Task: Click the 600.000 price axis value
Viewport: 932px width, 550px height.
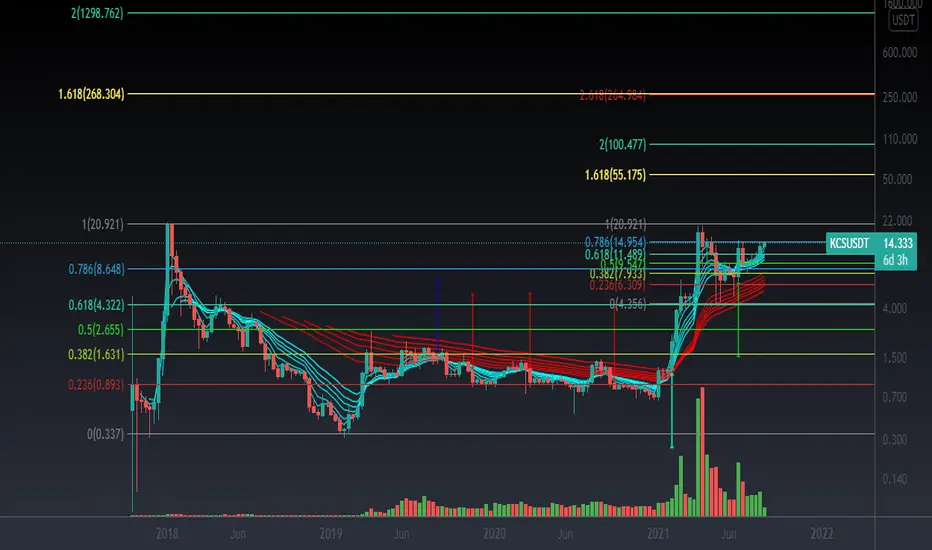Action: point(900,53)
